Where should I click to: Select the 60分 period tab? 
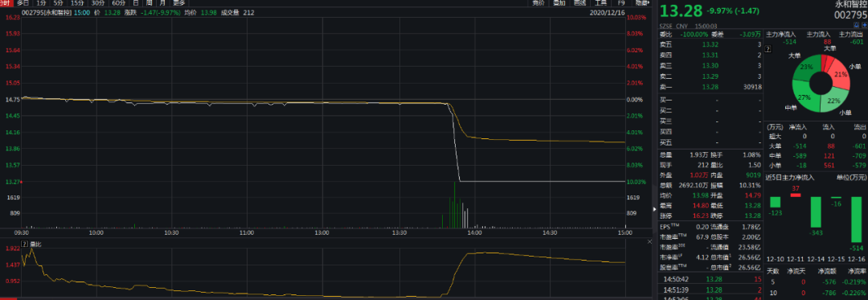tap(118, 2)
